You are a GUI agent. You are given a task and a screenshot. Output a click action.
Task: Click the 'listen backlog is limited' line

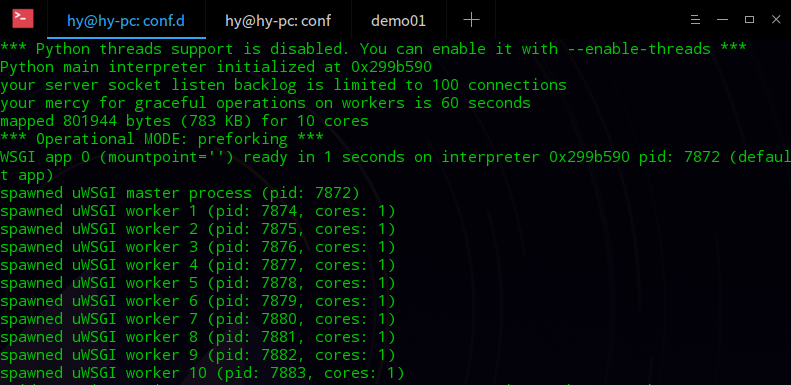coord(284,85)
